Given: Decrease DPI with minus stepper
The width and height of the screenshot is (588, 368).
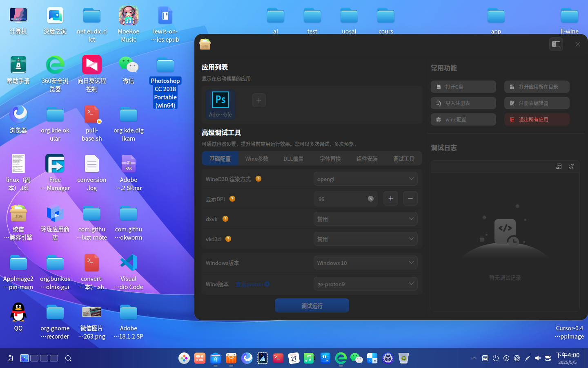Looking at the screenshot, I should tap(410, 198).
